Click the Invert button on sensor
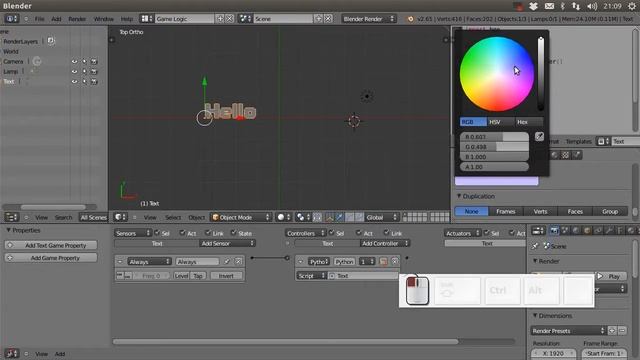The height and width of the screenshot is (360, 640). [x=226, y=276]
